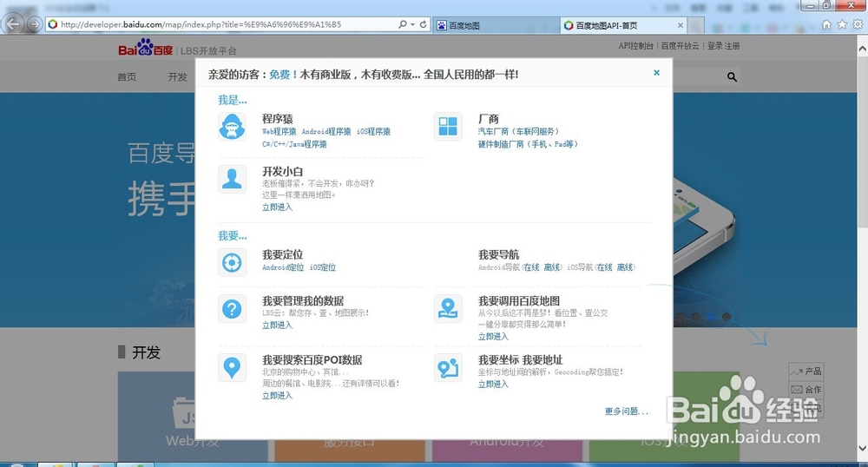Open the browser home icon
868x467 pixels.
pos(826,24)
